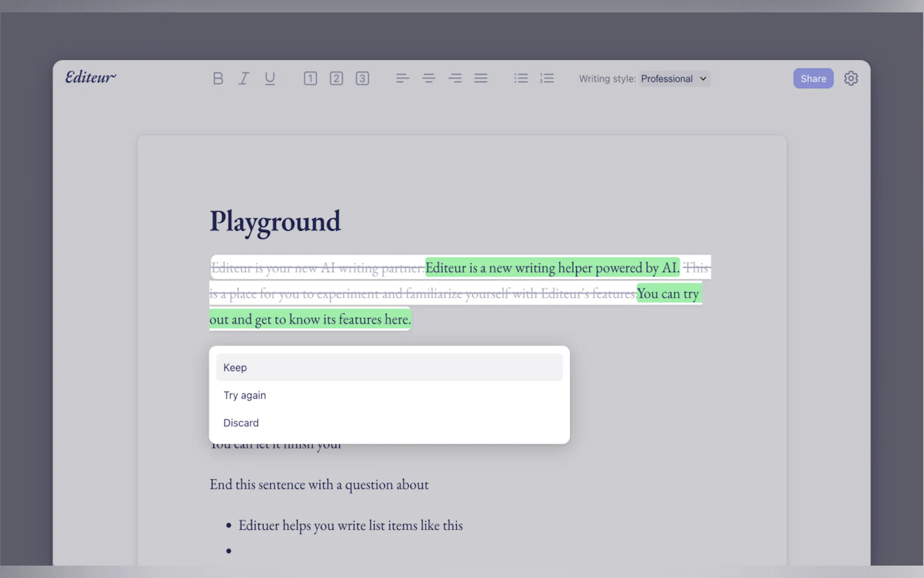This screenshot has height=578, width=924.
Task: Justify the text alignment
Action: pyautogui.click(x=481, y=78)
